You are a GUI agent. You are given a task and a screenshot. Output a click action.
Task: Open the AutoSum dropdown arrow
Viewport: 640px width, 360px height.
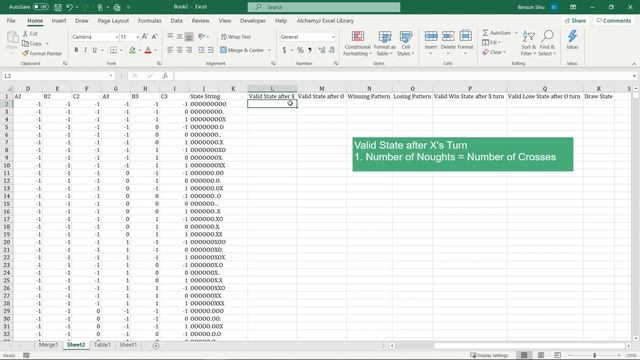click(516, 33)
